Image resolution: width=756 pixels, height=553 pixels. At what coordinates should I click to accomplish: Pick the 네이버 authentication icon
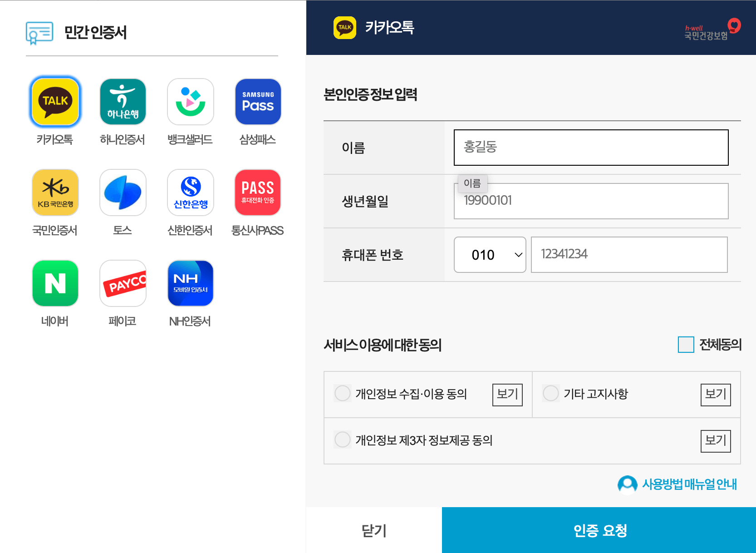[x=55, y=283]
